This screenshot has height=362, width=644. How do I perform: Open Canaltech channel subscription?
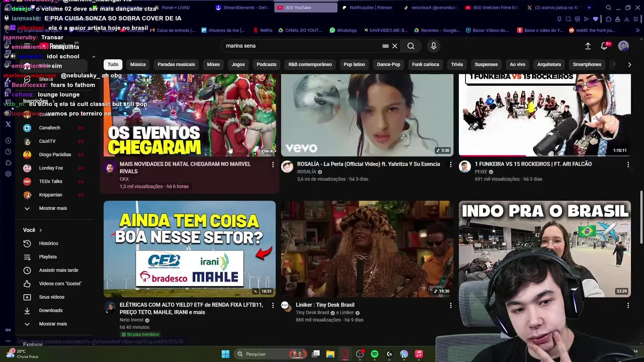point(53,128)
